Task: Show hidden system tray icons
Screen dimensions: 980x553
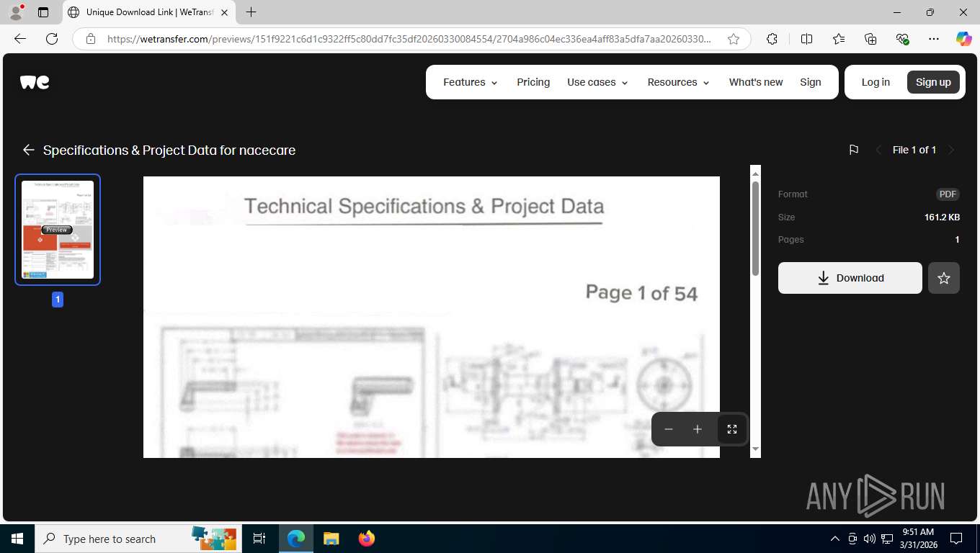Action: (835, 539)
